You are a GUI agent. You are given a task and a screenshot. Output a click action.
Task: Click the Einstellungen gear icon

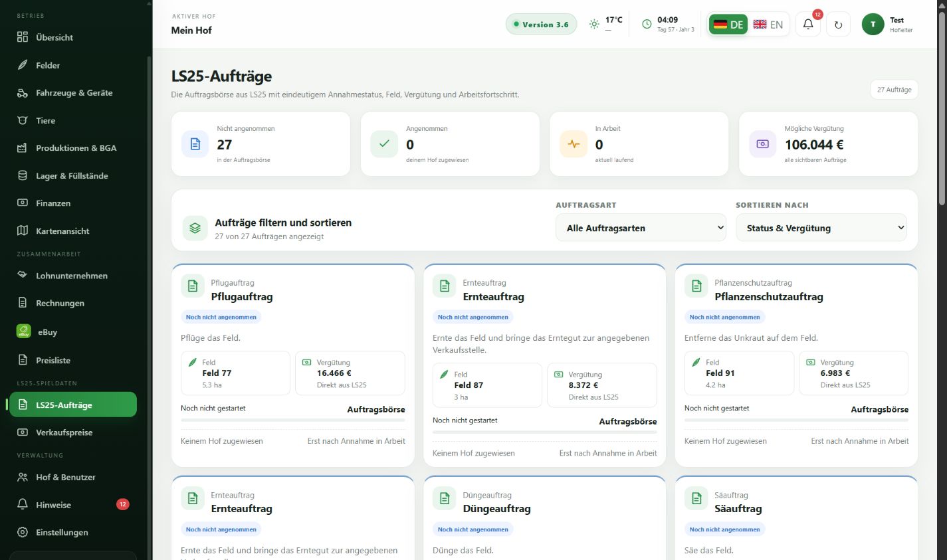point(23,532)
